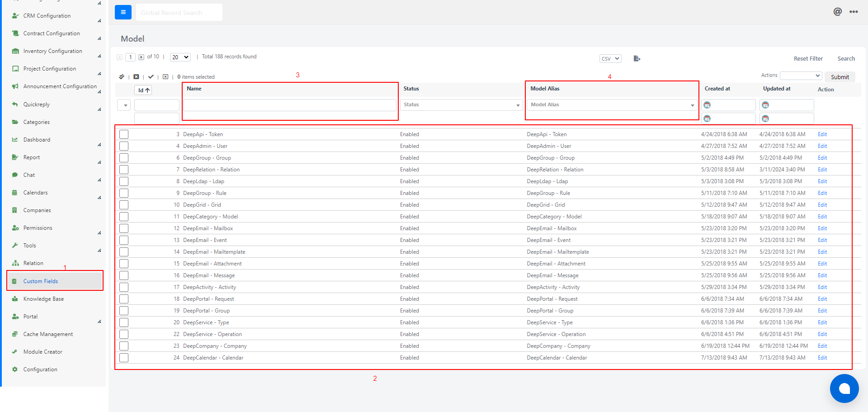
Task: Click the Project Configuration sidebar icon
Action: pos(15,69)
